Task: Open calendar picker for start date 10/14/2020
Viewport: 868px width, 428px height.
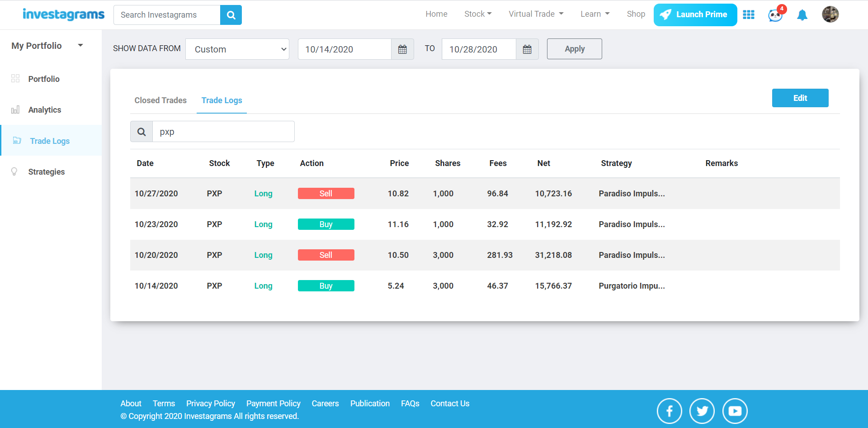Action: pos(402,49)
